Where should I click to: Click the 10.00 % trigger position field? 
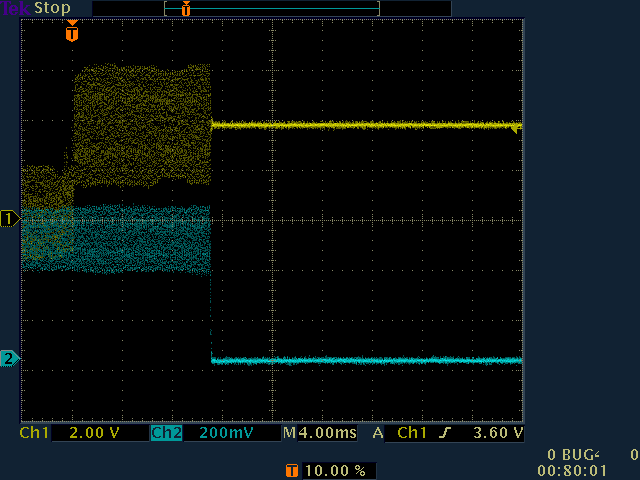(x=338, y=469)
